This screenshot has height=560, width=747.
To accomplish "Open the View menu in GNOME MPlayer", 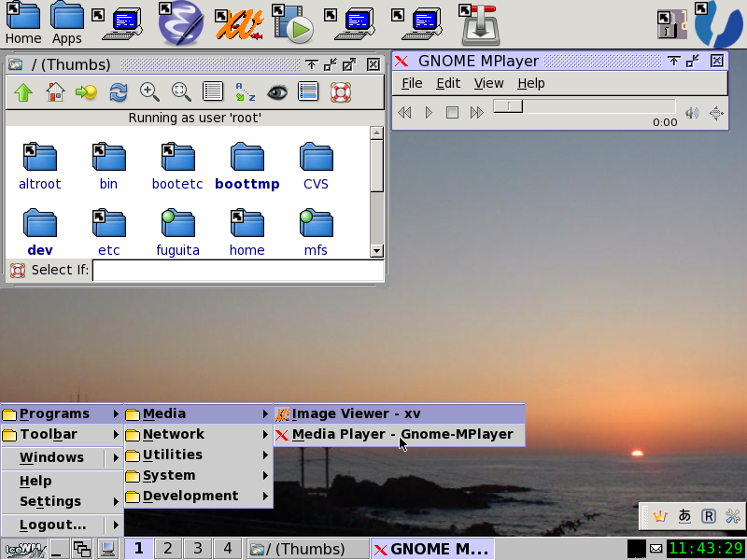I will [488, 83].
